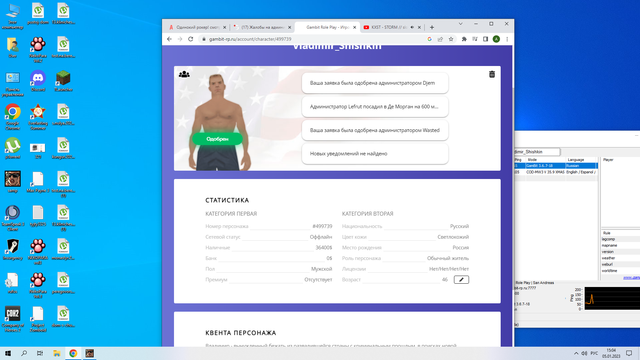This screenshot has height=360, width=640.
Task: Open the uTorrent desktop shortcut
Action: 13,149
